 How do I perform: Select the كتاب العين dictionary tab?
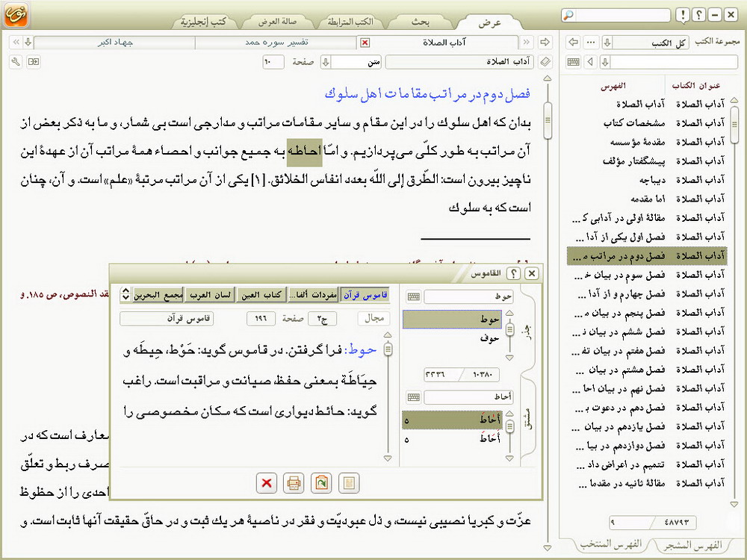tap(261, 295)
